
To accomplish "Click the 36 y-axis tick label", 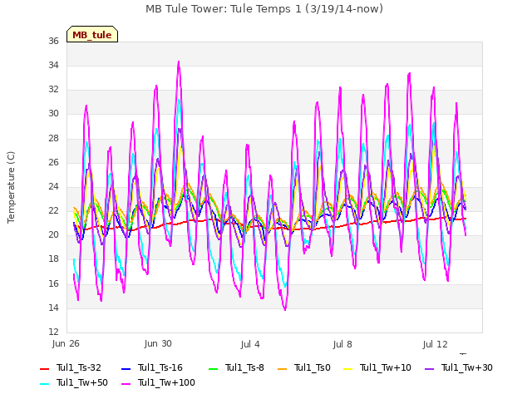I will point(53,41).
